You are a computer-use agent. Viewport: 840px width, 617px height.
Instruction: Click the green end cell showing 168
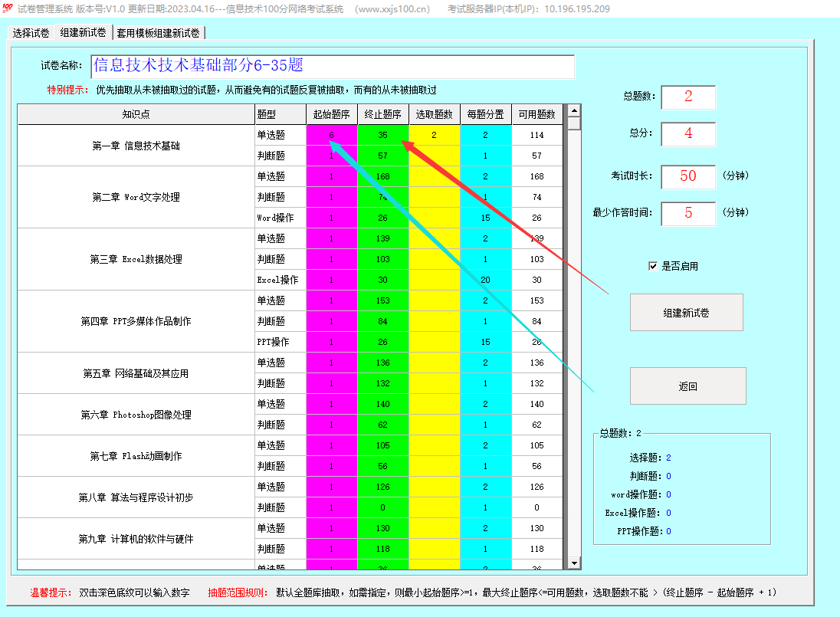pos(382,176)
